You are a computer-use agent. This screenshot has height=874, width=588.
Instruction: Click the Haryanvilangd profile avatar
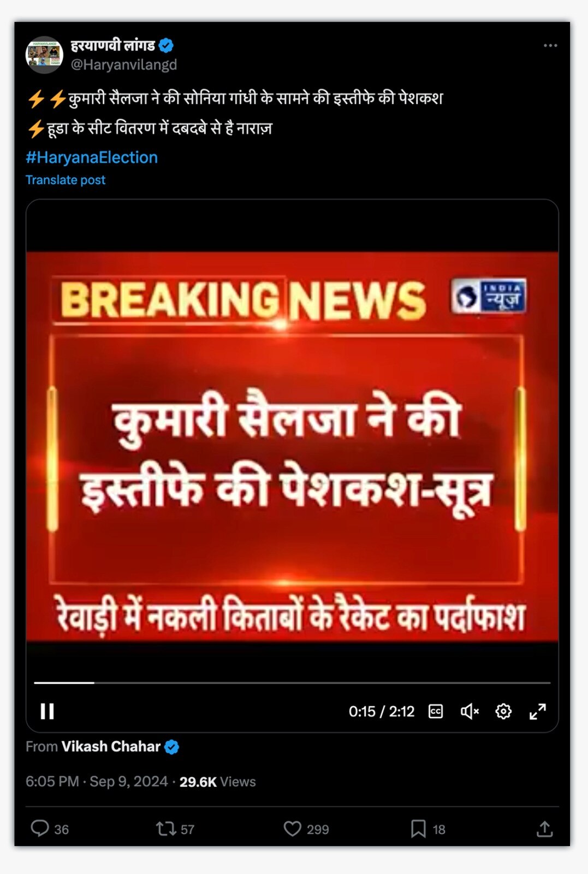(44, 55)
